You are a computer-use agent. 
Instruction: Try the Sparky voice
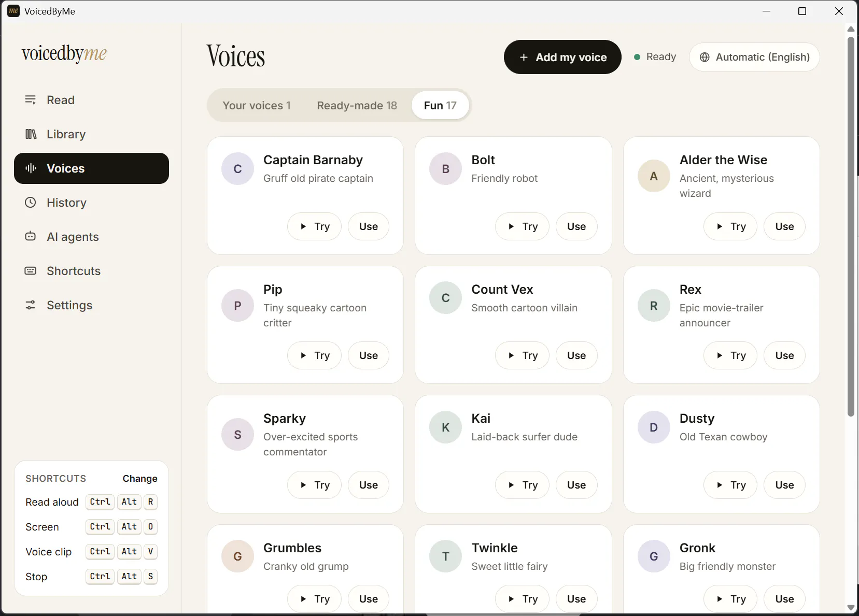click(x=314, y=485)
